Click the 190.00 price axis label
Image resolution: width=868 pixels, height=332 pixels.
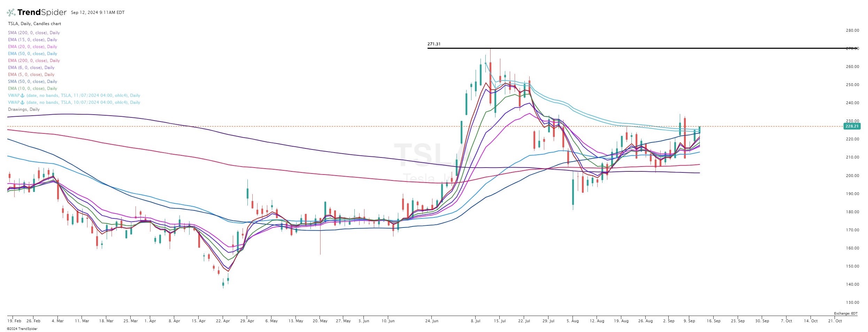coord(852,194)
